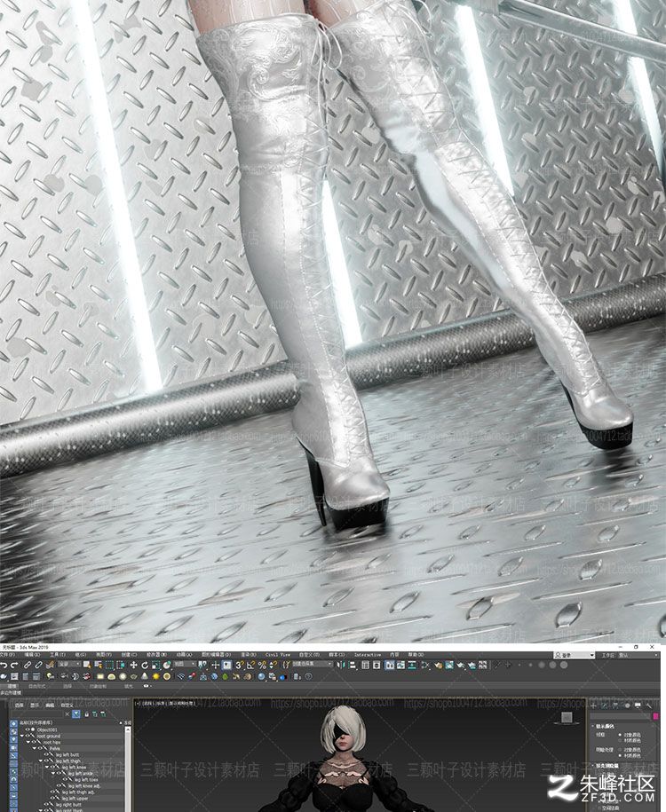The height and width of the screenshot is (812, 666).
Task: Click the clear filter X in Scene Explorer
Action: point(67,714)
